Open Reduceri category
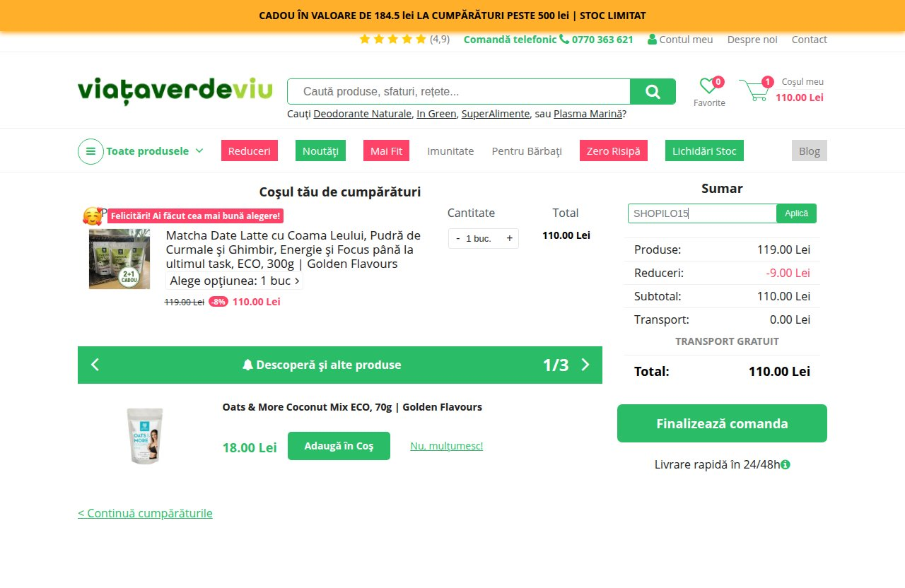 (x=250, y=151)
